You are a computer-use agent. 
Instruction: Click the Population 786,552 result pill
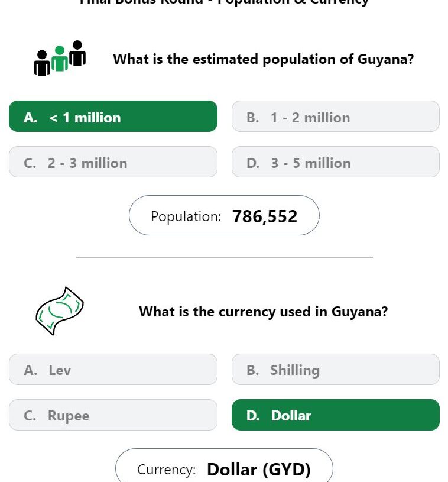(x=224, y=215)
